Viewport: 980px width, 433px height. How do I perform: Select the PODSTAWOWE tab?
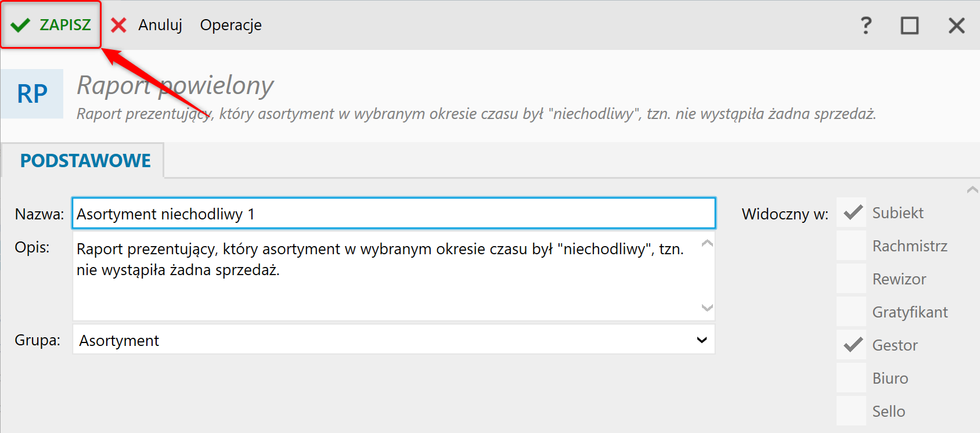click(85, 161)
